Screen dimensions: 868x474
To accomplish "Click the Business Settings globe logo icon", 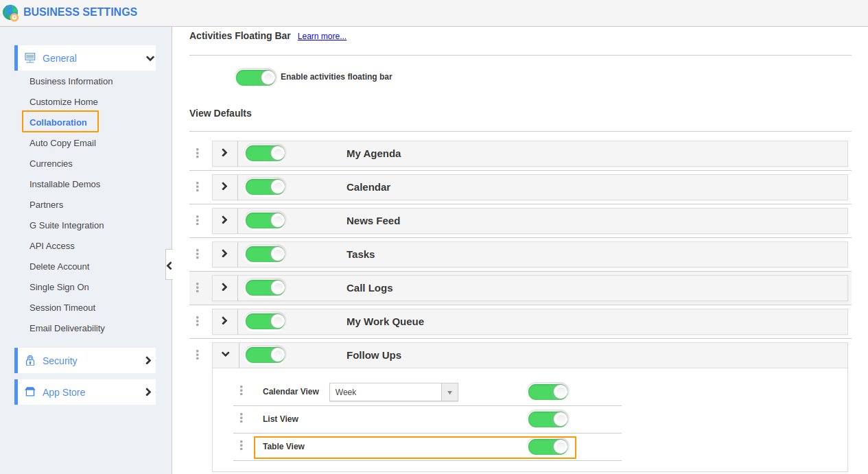I will 10,12.
